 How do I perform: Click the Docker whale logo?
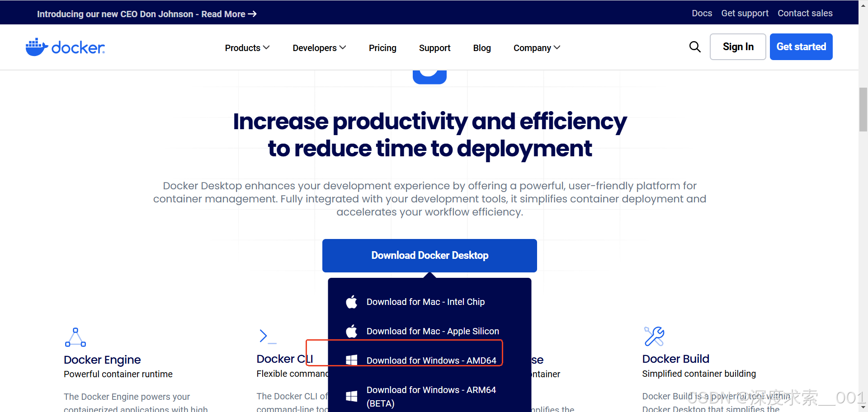tap(65, 47)
